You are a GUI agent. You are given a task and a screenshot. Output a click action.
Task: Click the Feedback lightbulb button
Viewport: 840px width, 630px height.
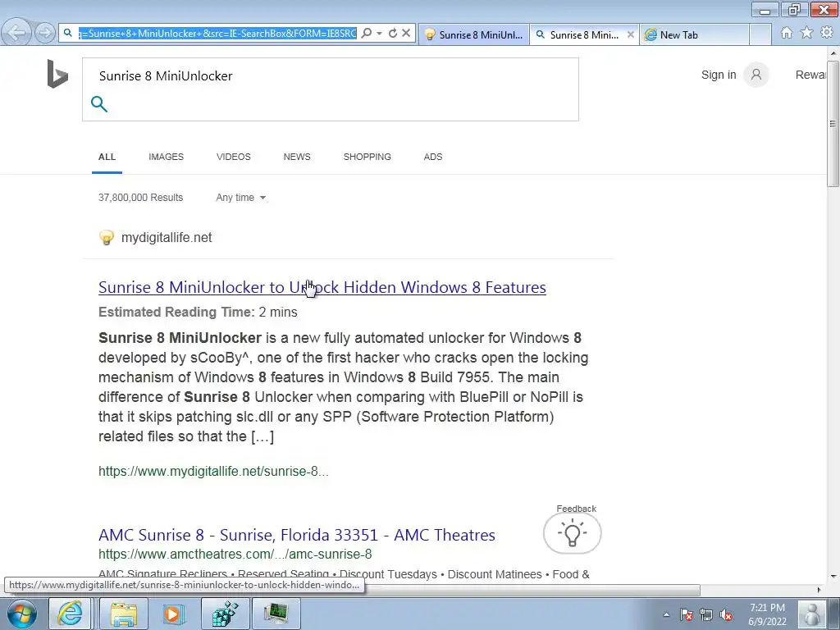(572, 533)
